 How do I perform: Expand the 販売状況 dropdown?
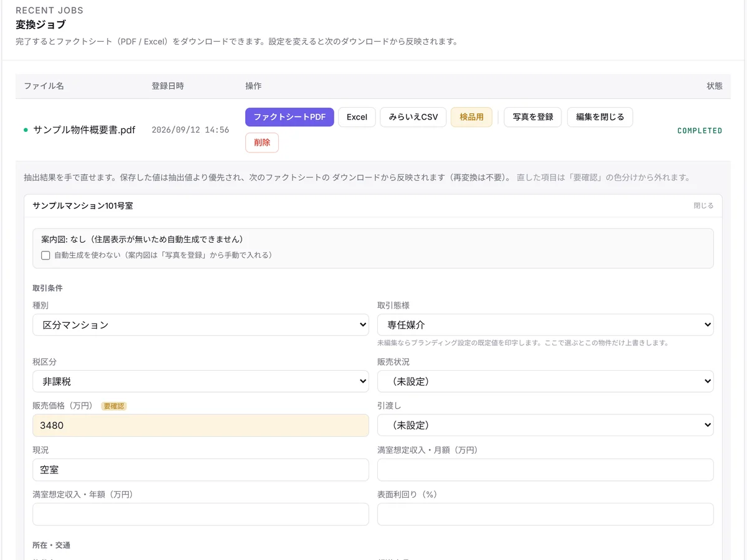click(x=545, y=381)
